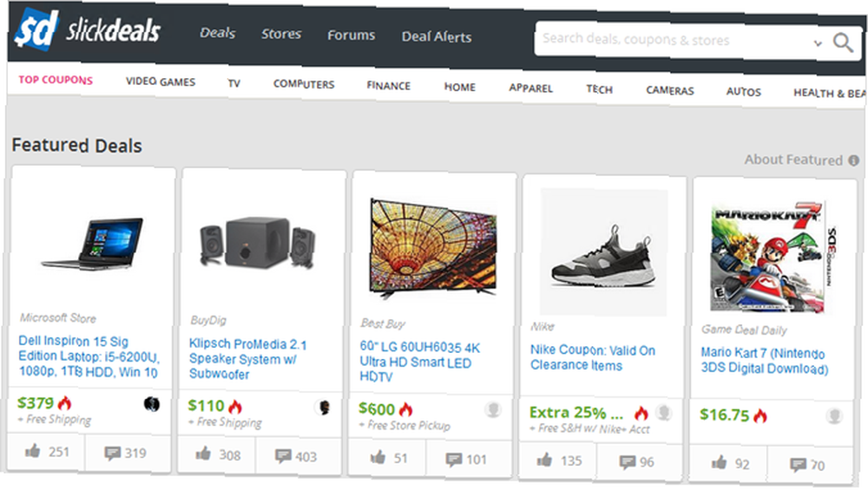This screenshot has height=490, width=868.
Task: Click poster avatar on LG TV deal
Action: tap(493, 410)
